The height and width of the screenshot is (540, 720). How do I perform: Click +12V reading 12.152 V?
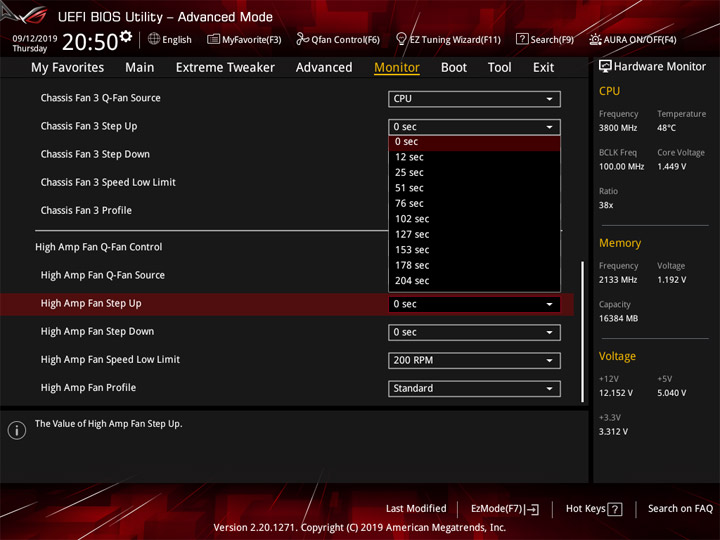coord(616,393)
